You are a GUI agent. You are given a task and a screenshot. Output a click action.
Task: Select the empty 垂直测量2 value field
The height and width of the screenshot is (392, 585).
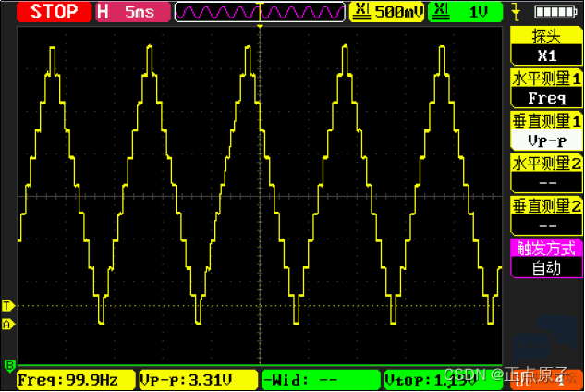tap(547, 226)
